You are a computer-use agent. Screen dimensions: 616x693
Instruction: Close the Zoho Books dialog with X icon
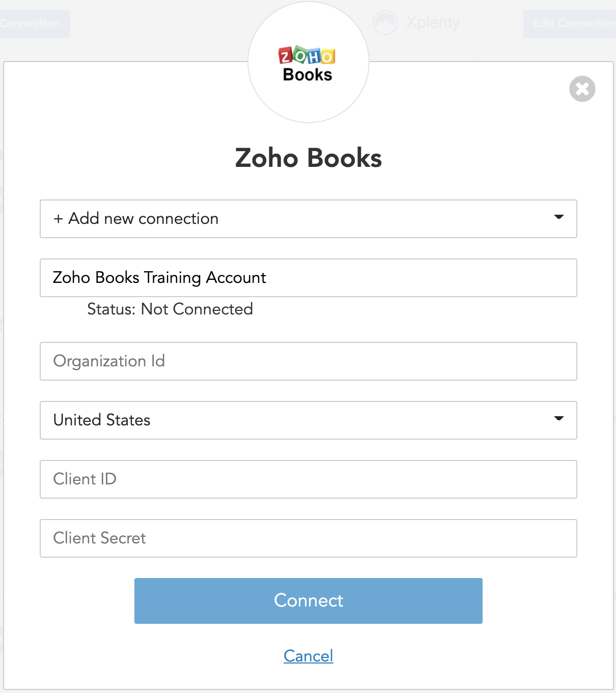tap(582, 89)
